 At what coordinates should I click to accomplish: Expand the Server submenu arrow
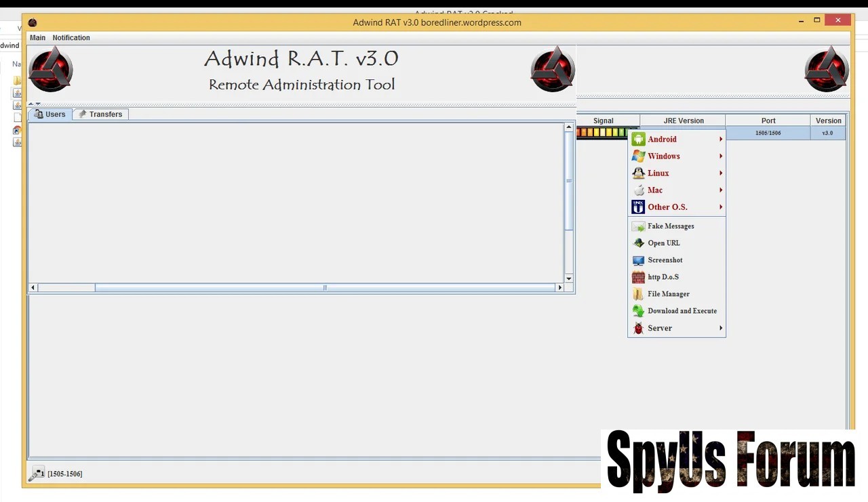(x=721, y=329)
